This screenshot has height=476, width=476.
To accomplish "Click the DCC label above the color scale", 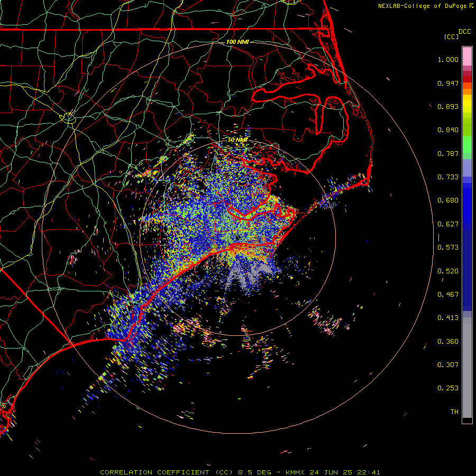I will [x=464, y=32].
